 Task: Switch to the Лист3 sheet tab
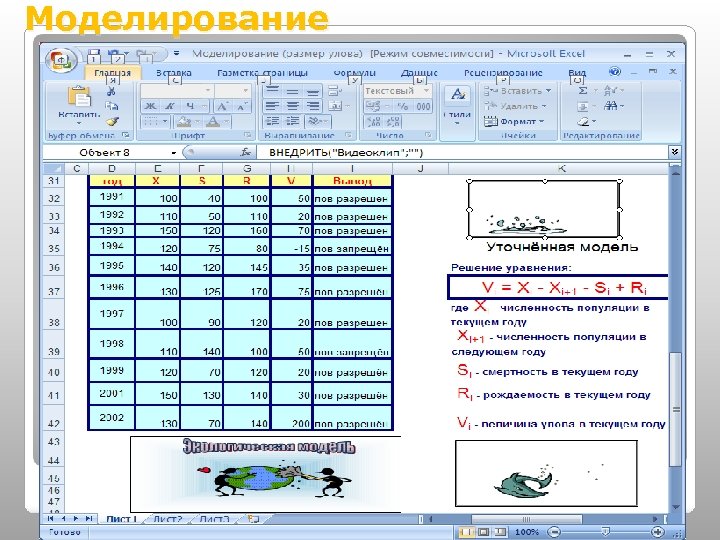click(214, 519)
